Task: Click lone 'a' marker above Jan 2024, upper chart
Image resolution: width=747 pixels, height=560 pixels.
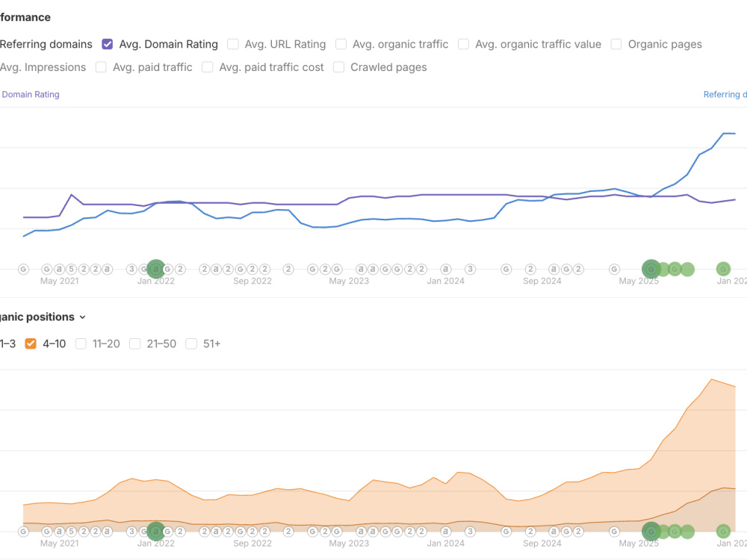Action: coord(445,270)
